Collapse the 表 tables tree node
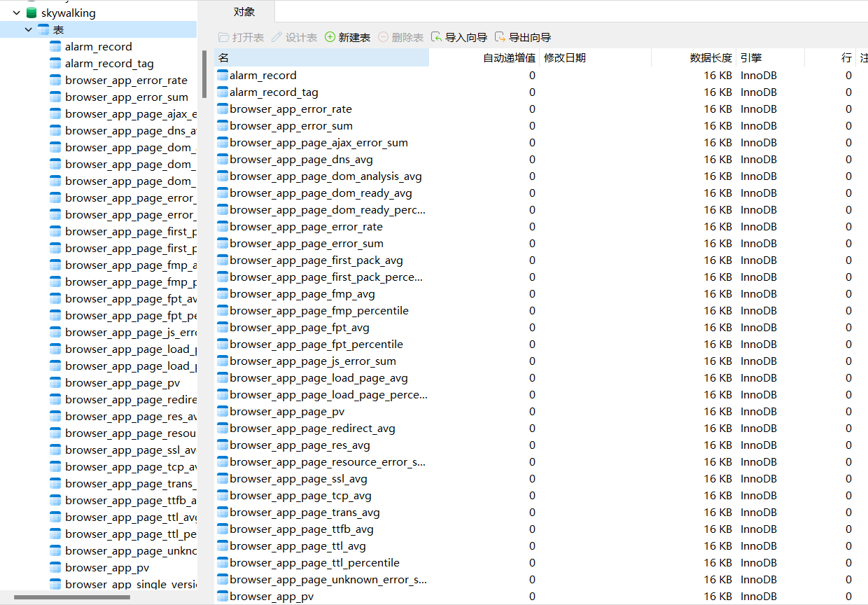868x605 pixels. coord(28,29)
